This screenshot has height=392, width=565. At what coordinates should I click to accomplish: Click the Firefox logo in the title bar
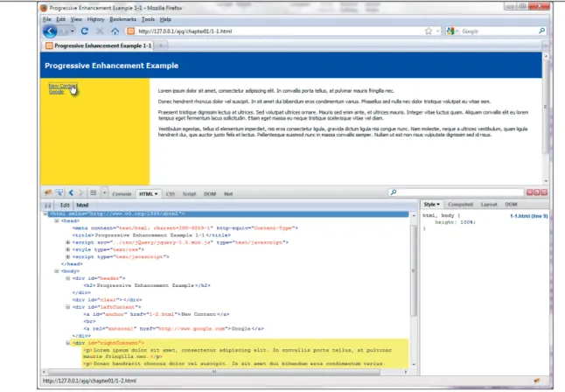[44, 8]
